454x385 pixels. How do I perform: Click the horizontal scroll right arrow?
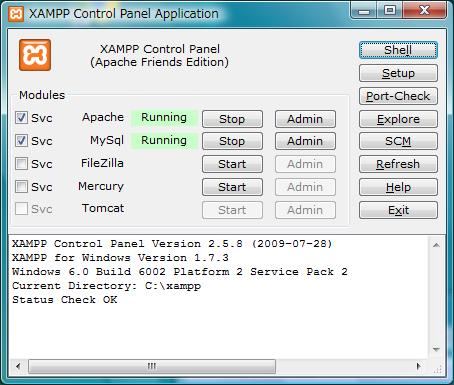point(419,366)
